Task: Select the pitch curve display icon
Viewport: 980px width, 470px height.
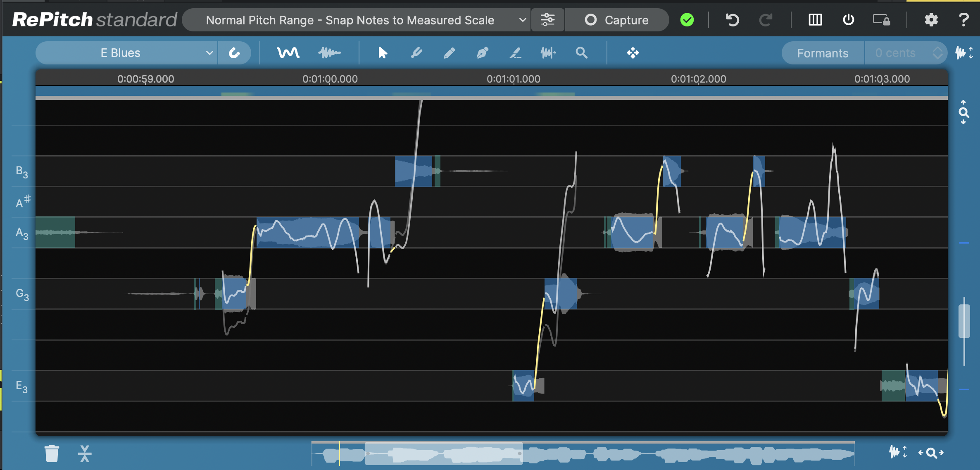Action: coord(288,53)
